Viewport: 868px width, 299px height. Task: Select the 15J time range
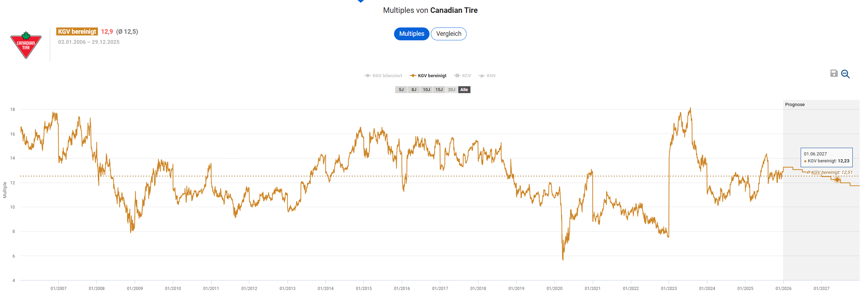click(x=439, y=90)
